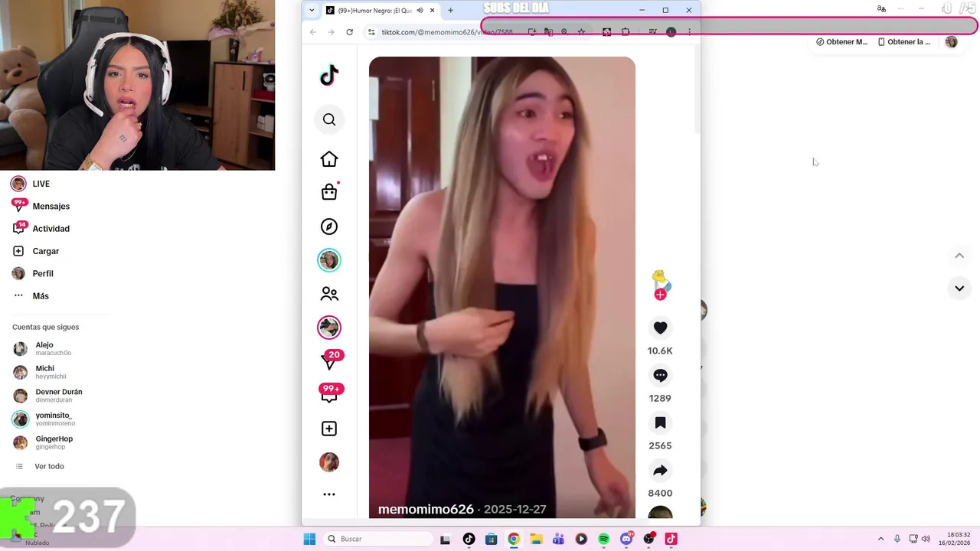
Task: Close the Humor Negro TikTok tab
Action: tap(433, 10)
